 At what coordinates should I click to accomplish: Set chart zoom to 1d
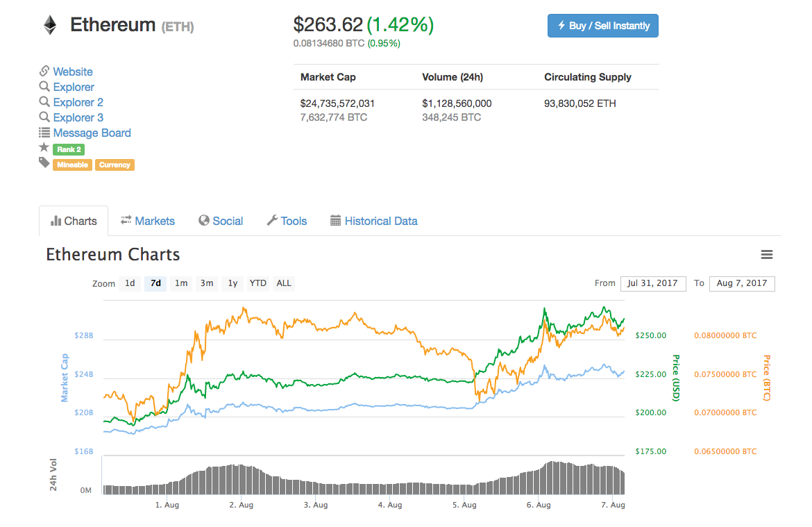(x=130, y=283)
